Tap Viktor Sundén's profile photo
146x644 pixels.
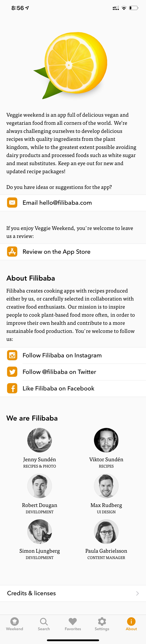pos(106,440)
